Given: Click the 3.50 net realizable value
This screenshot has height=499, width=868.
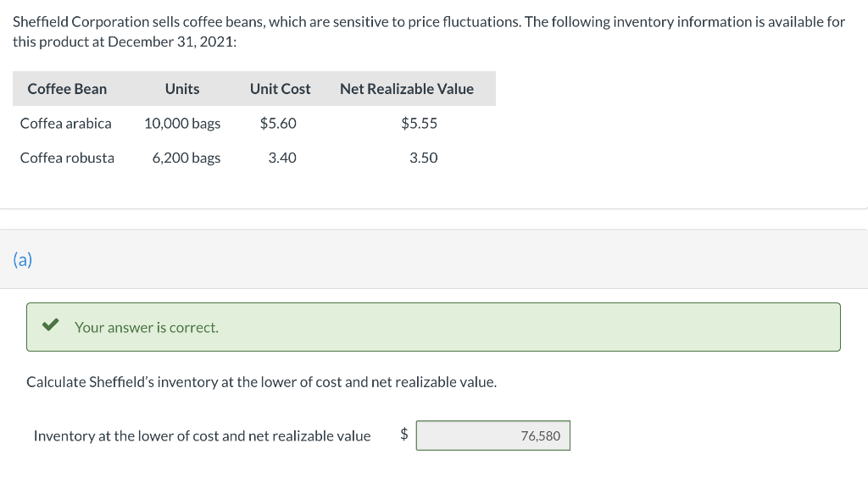Looking at the screenshot, I should (423, 158).
